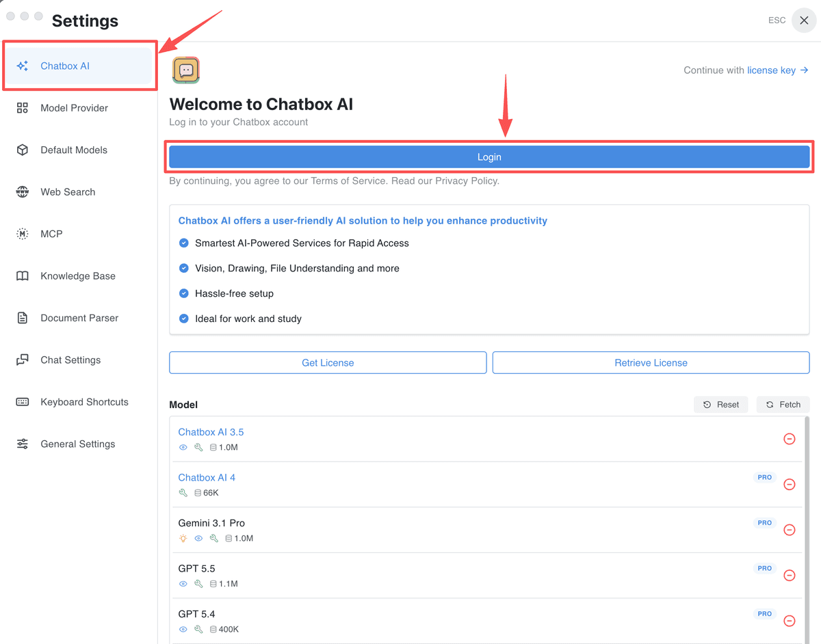The width and height of the screenshot is (821, 644).
Task: Click tool wrench icon under Chatbox AI 4
Action: (x=183, y=493)
